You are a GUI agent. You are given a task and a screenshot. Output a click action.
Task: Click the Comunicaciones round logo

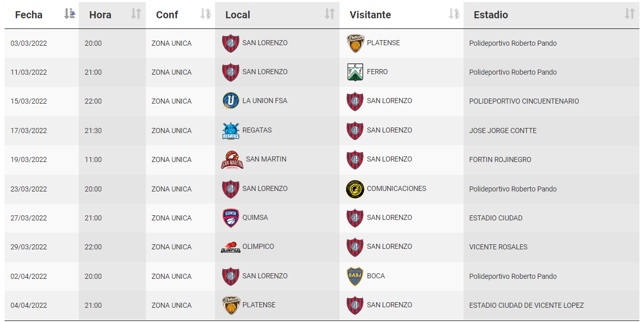point(355,189)
